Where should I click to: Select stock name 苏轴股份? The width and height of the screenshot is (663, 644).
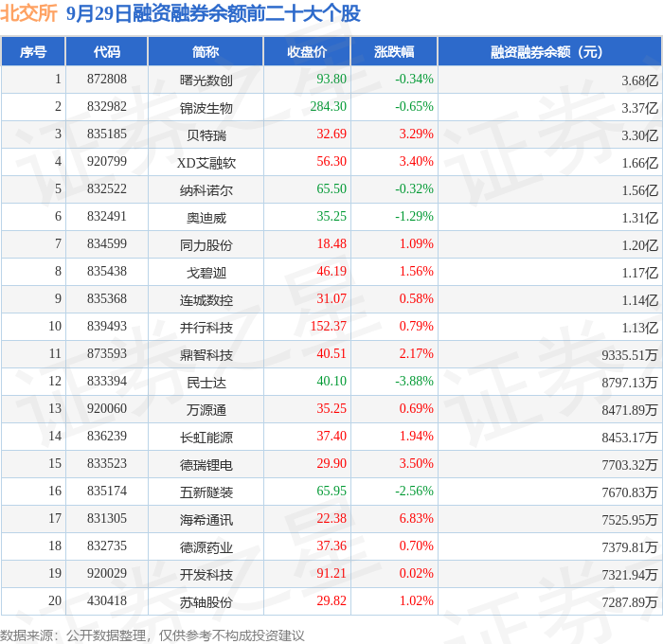(x=206, y=602)
